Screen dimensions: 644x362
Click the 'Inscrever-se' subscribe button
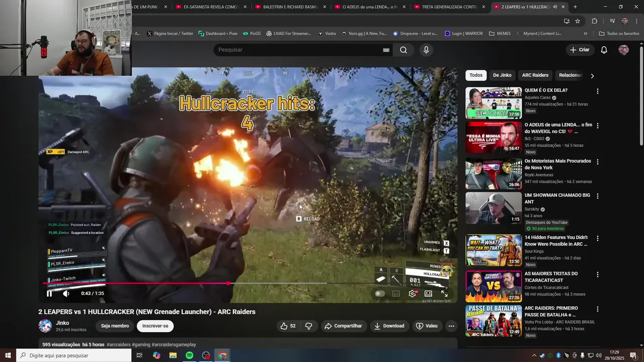pyautogui.click(x=155, y=326)
